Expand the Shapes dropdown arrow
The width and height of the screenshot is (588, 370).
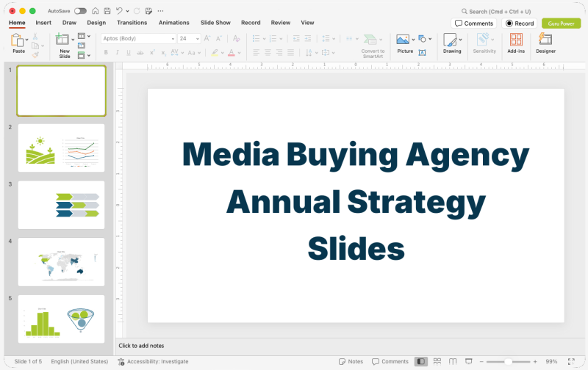tap(430, 39)
